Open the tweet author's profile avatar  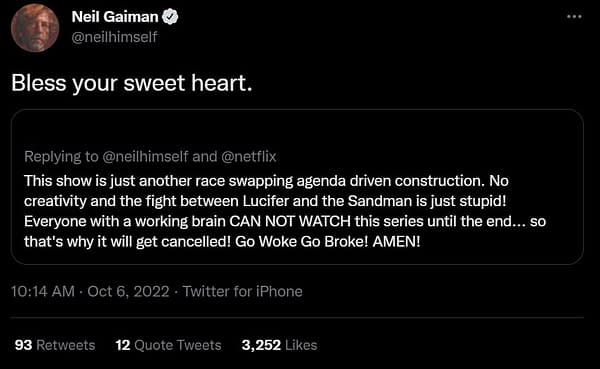point(35,28)
